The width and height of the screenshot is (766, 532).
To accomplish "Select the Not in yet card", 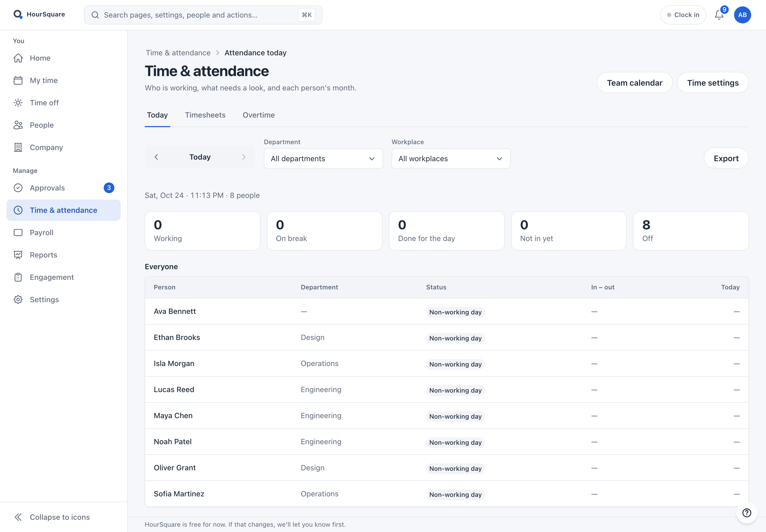I will [569, 231].
